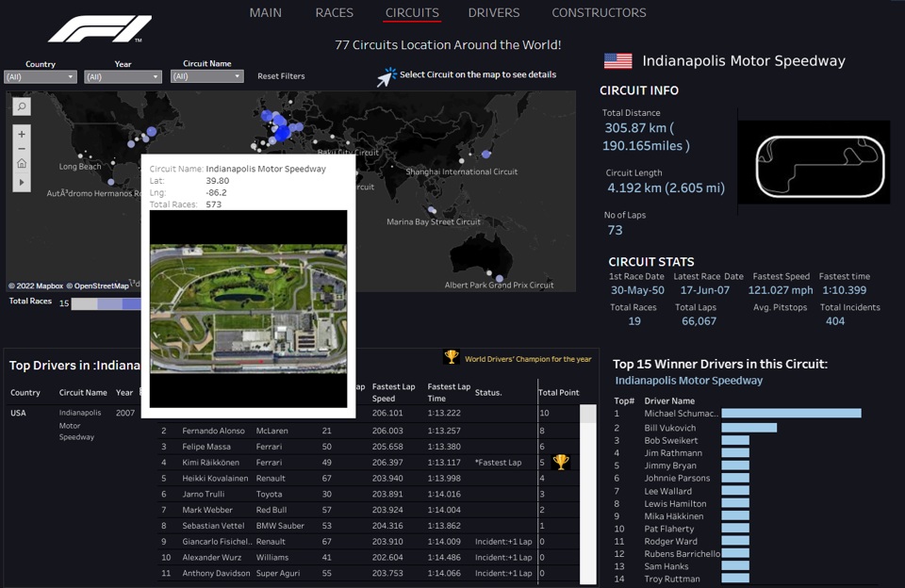Image resolution: width=905 pixels, height=588 pixels.
Task: Click the USA flag beside Indianapolis Motor Speedway
Action: point(617,60)
